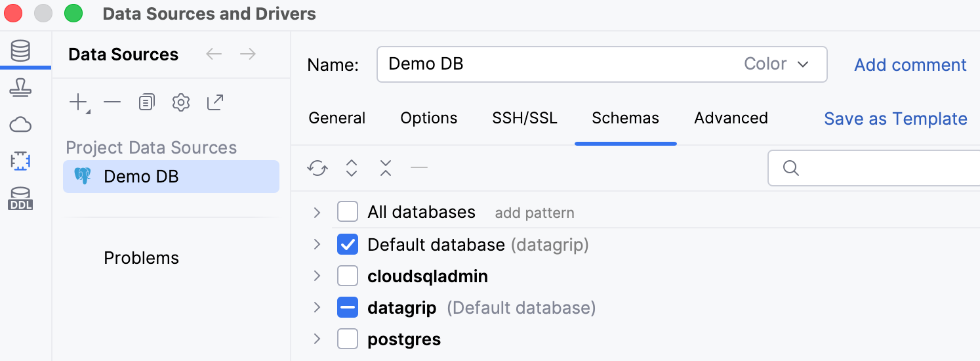The width and height of the screenshot is (980, 361).
Task: Remove selected data source with minus
Action: pos(113,102)
